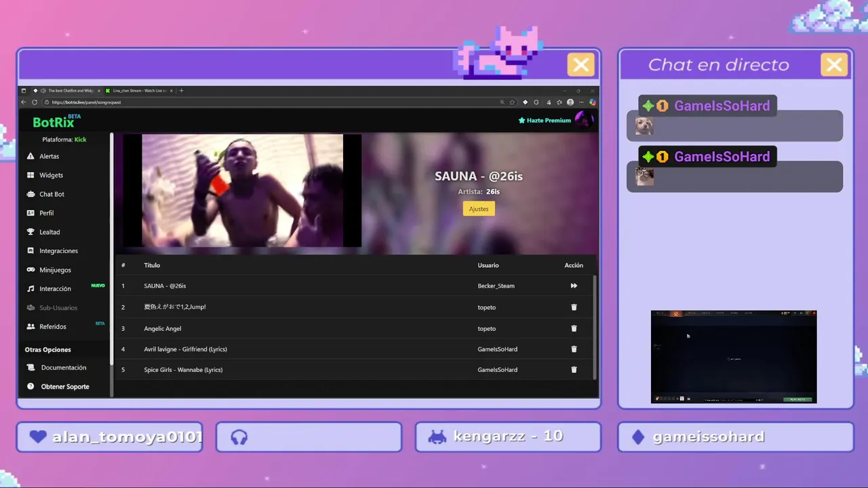Viewport: 868px width, 488px height.
Task: Open the user avatar menu
Action: click(x=583, y=120)
